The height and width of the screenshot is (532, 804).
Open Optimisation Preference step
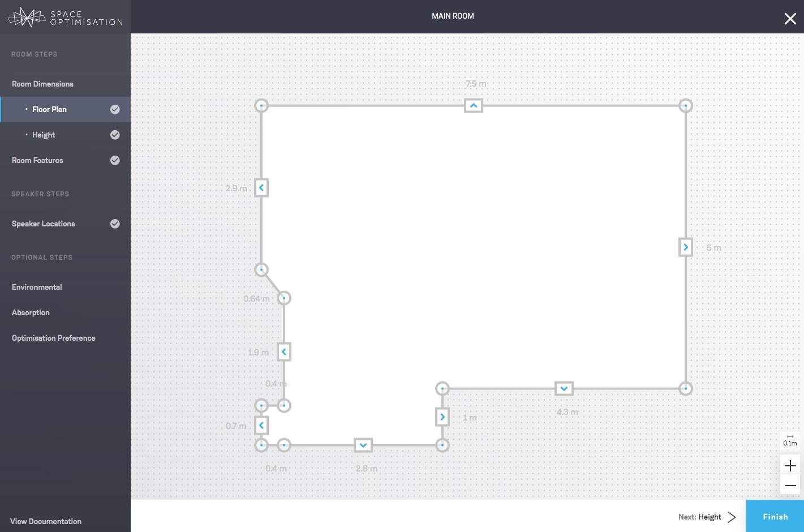click(x=53, y=338)
